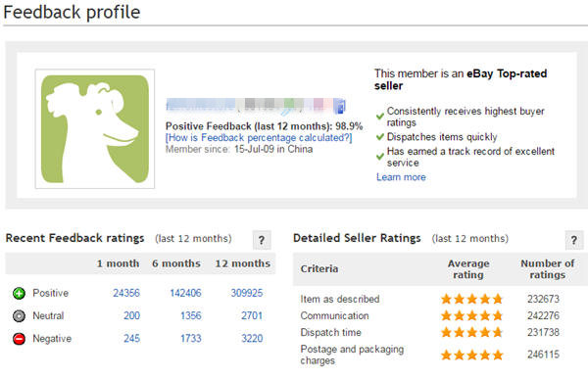
Task: View 200 neutral ratings for 1 month
Action: tap(131, 316)
